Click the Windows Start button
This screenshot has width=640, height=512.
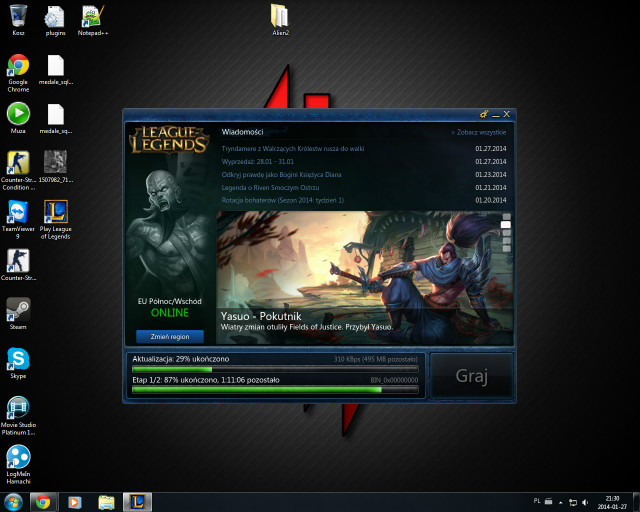tap(13, 502)
